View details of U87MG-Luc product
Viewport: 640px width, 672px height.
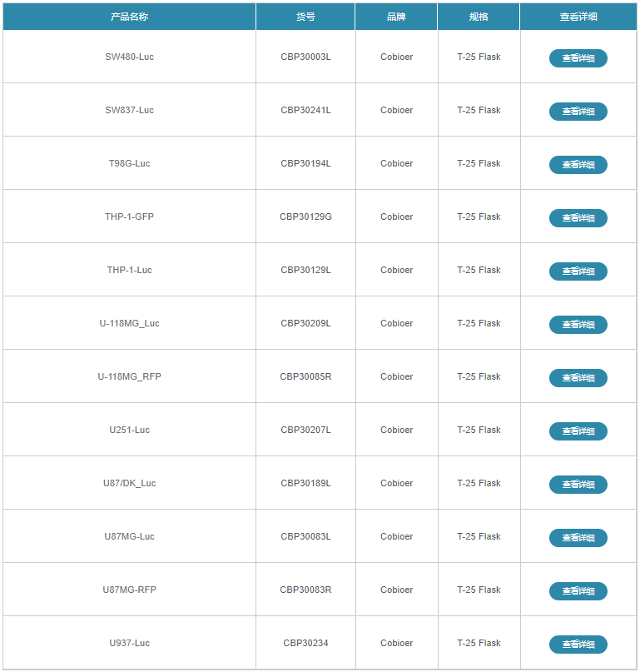578,538
